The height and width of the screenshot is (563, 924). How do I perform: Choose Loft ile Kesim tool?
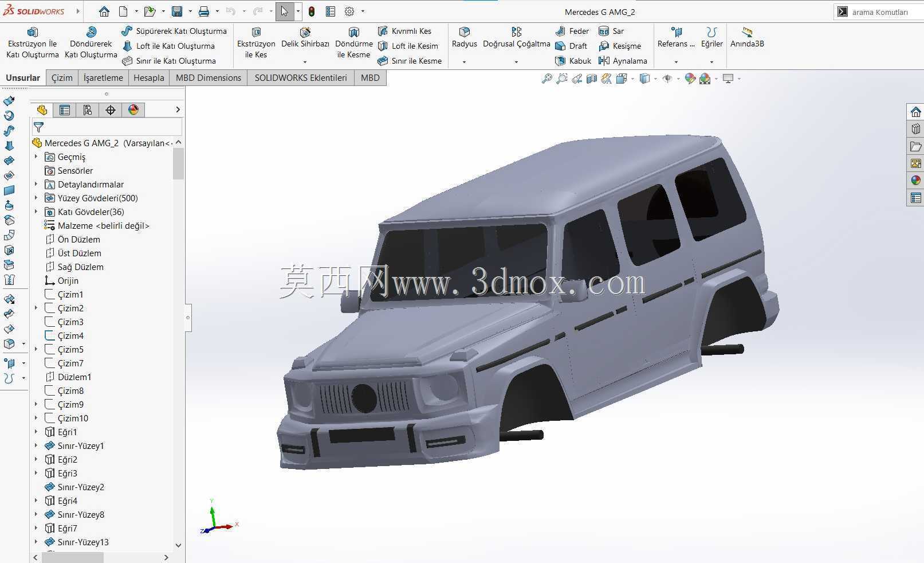click(x=408, y=46)
